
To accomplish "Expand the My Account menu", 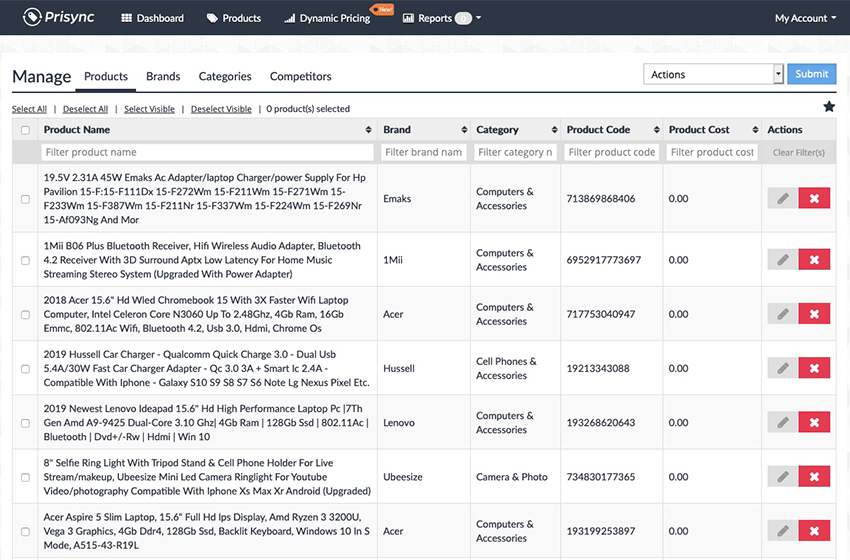I will pos(805,18).
